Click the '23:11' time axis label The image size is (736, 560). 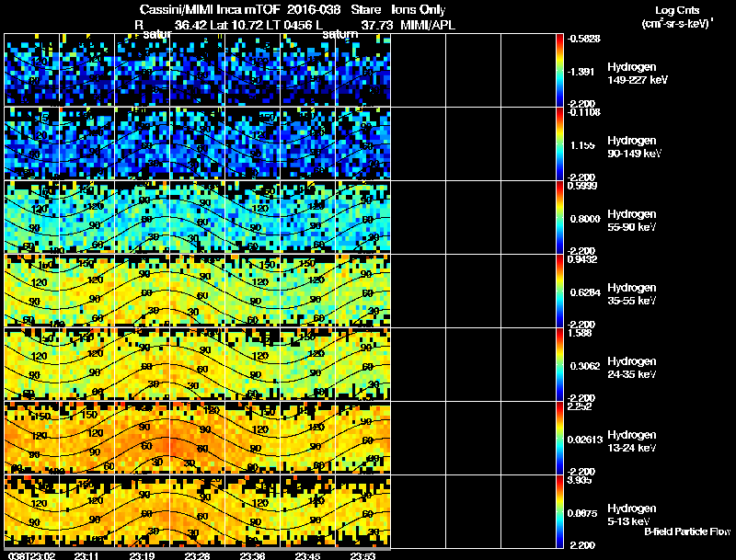pyautogui.click(x=86, y=555)
